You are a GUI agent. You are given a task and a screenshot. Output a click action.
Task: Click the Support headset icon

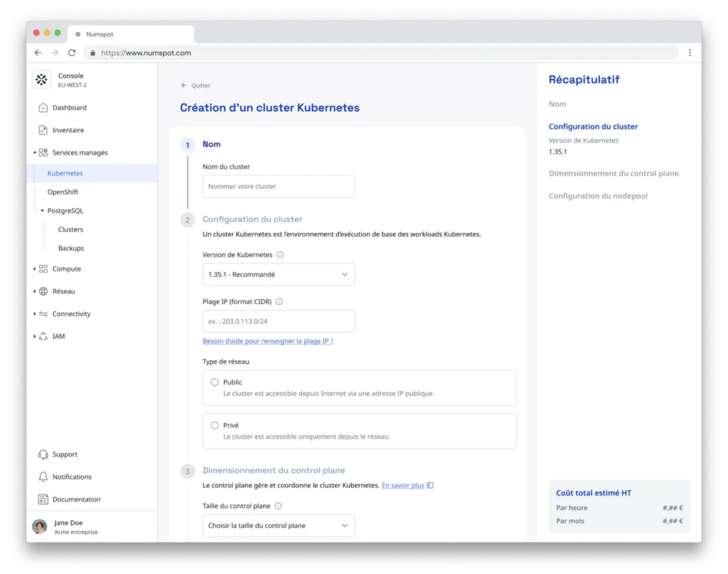point(43,454)
